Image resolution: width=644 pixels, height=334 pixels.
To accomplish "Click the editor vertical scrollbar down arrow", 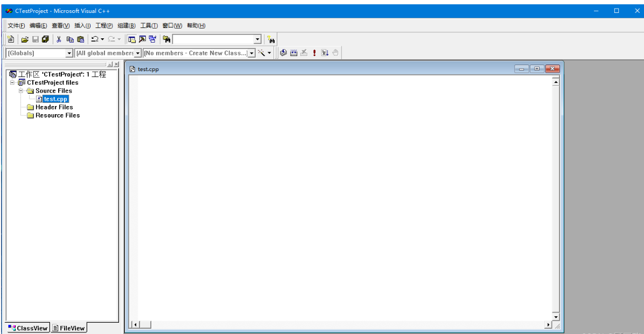I will 556,317.
